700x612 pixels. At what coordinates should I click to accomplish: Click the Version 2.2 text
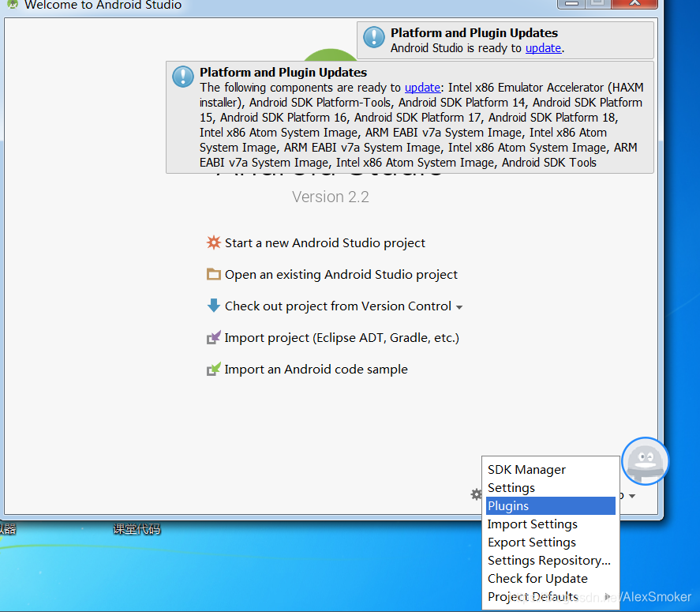pos(331,197)
